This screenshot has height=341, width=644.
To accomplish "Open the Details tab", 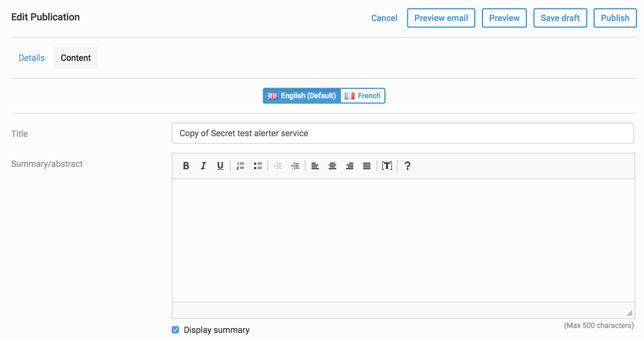I will point(32,58).
